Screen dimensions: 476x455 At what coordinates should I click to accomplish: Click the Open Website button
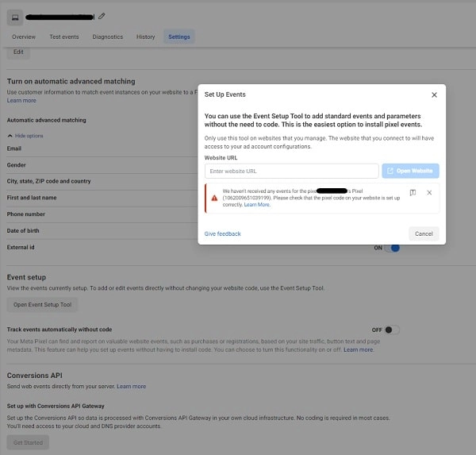point(410,171)
